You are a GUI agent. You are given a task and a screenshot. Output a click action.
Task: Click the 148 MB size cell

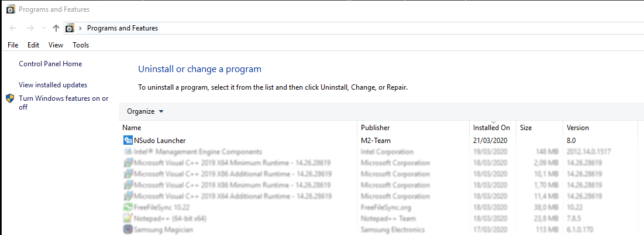[x=547, y=151]
